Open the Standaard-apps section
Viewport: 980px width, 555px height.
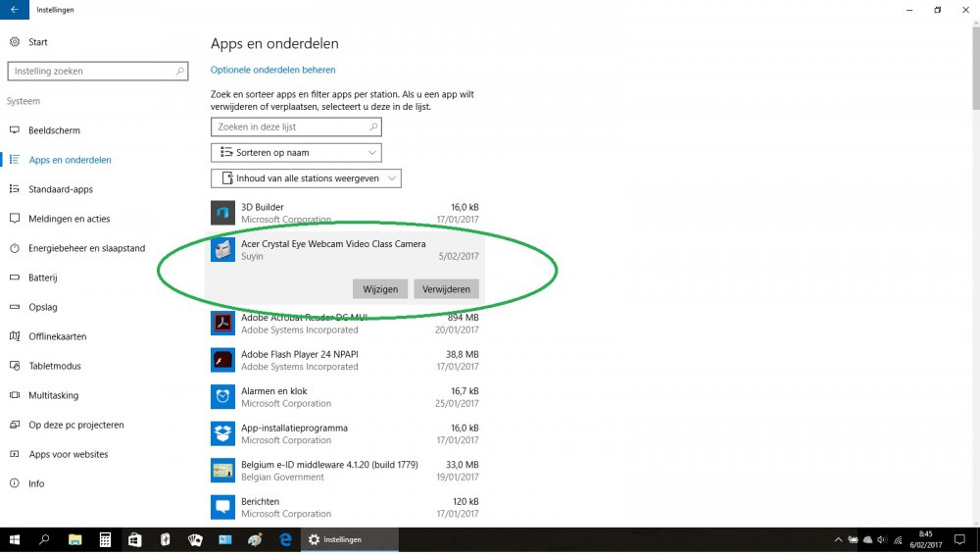[61, 189]
